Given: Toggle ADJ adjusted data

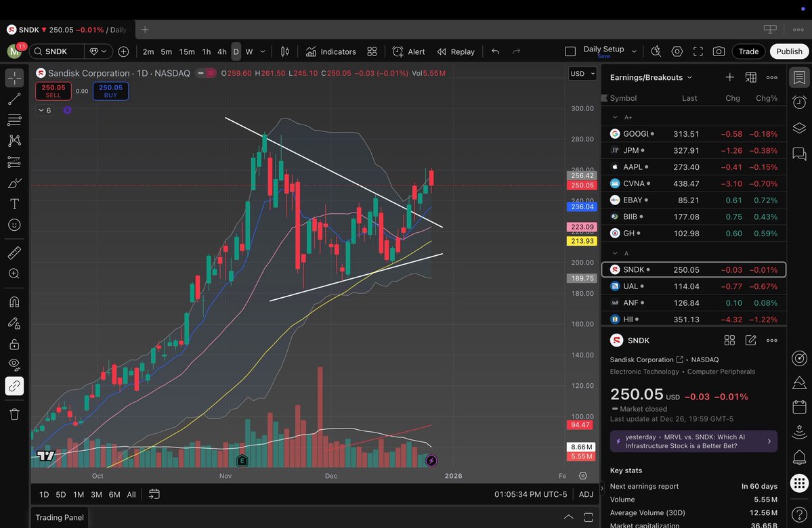Looking at the screenshot, I should (586, 494).
